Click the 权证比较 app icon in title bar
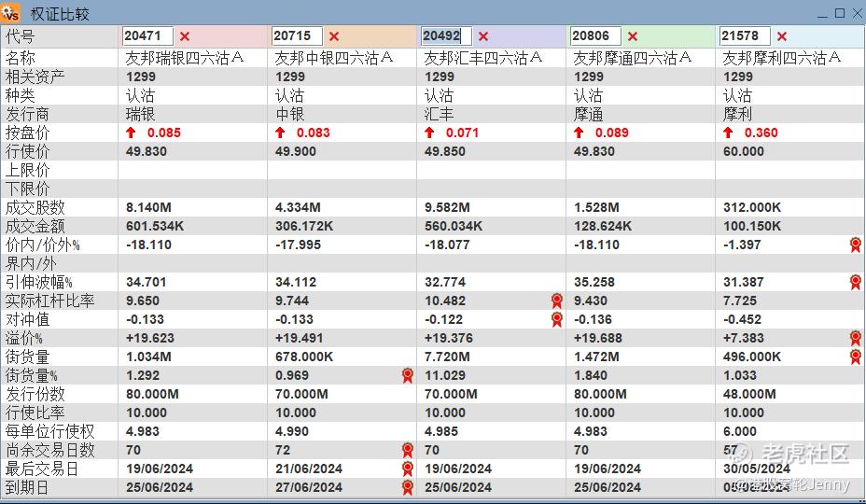The width and height of the screenshot is (866, 504). tap(10, 12)
